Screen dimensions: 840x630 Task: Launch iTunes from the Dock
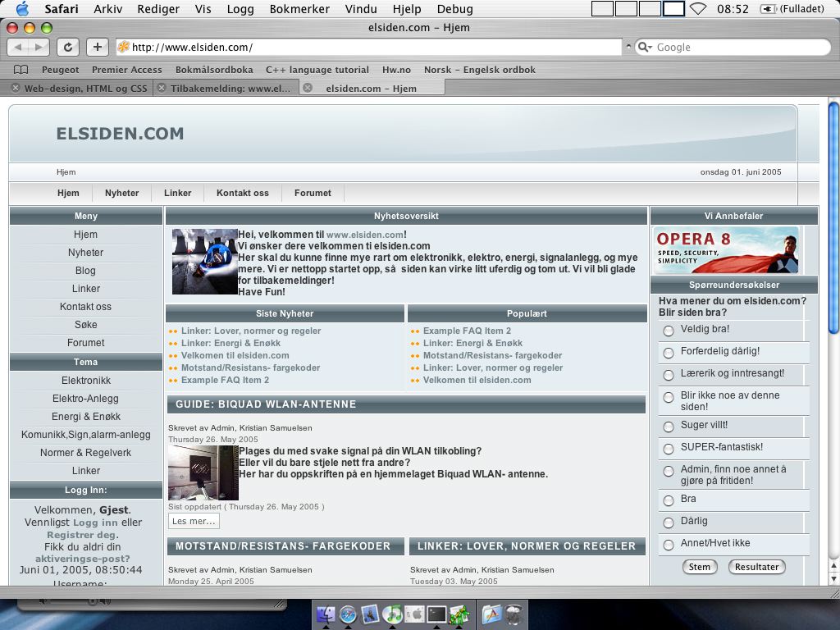pos(392,614)
